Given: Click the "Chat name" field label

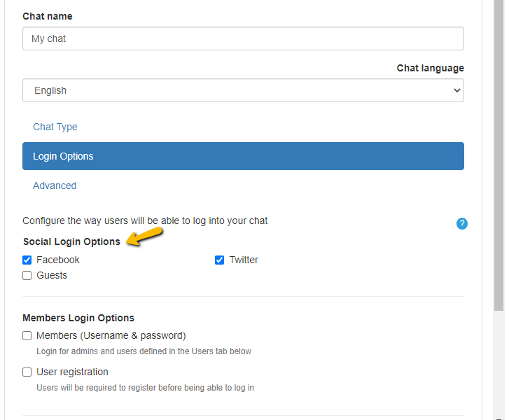Looking at the screenshot, I should [x=47, y=16].
